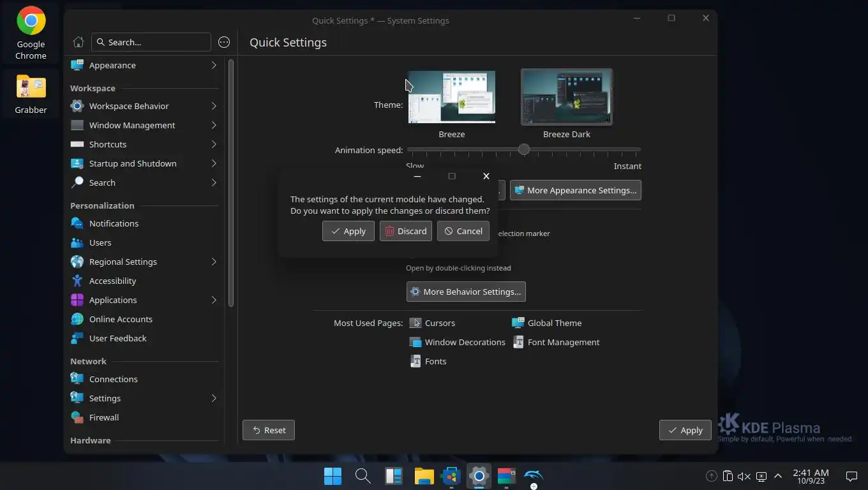Viewport: 868px width, 490px height.
Task: Select the Breeze Dark theme thumbnail
Action: (x=567, y=97)
